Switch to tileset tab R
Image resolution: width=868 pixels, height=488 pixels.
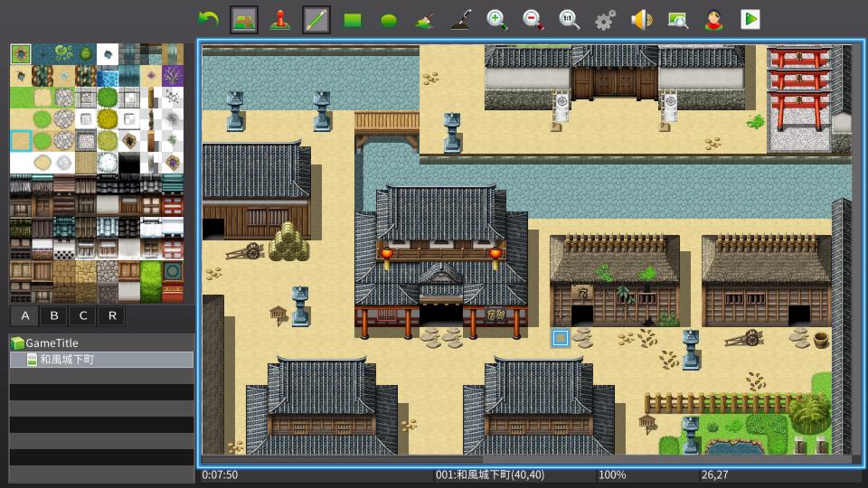(112, 315)
